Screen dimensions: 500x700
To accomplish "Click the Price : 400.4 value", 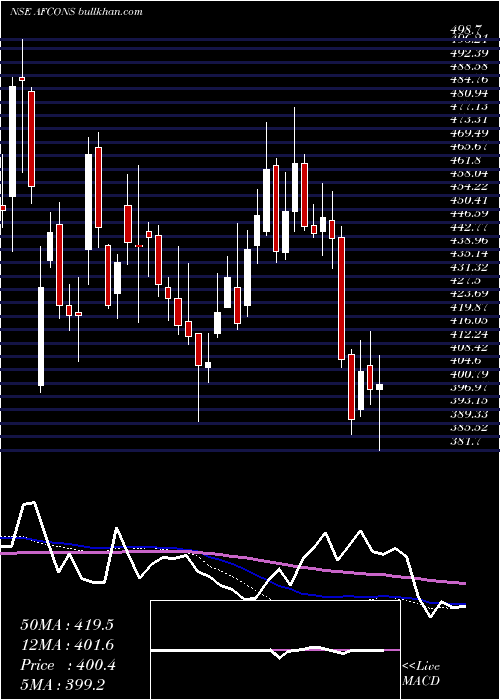I will click(68, 665).
